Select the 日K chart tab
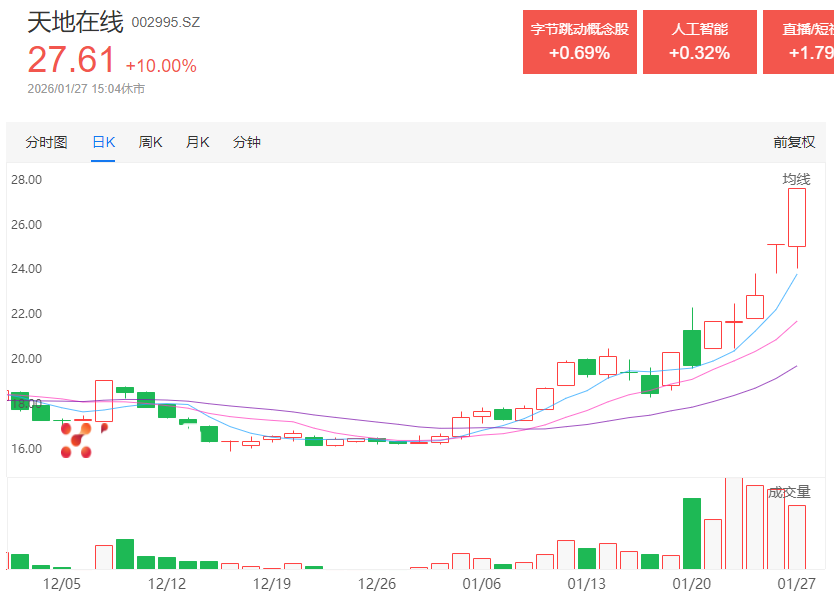This screenshot has height=601, width=834. [x=103, y=142]
